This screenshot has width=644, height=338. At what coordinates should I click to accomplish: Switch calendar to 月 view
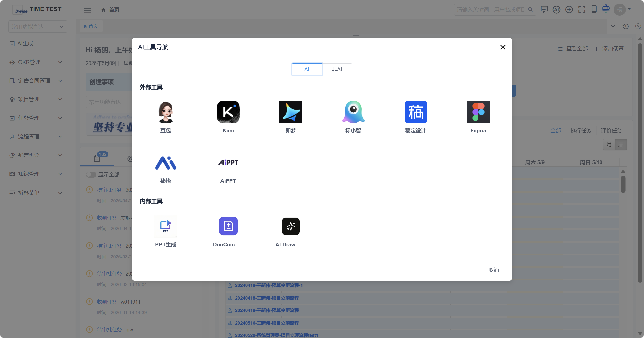tap(609, 145)
